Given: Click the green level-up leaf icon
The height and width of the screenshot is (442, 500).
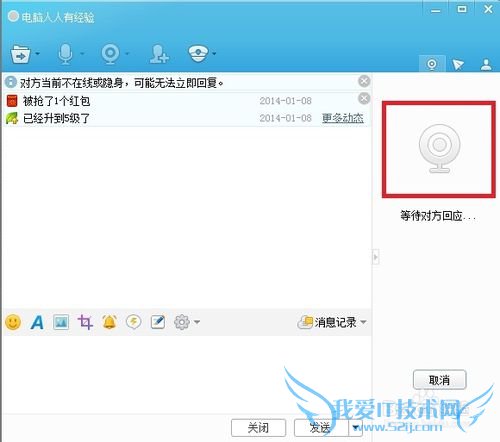Looking at the screenshot, I should (x=12, y=118).
